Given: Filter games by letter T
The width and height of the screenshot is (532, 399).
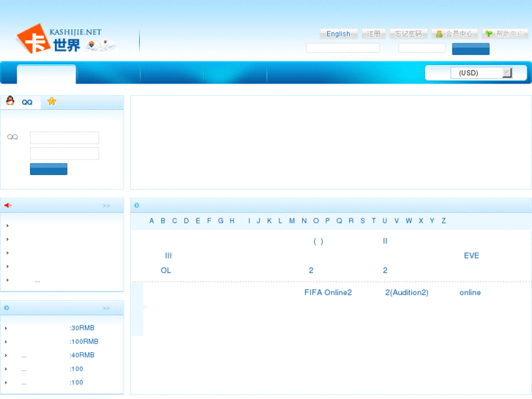Looking at the screenshot, I should click(x=373, y=220).
